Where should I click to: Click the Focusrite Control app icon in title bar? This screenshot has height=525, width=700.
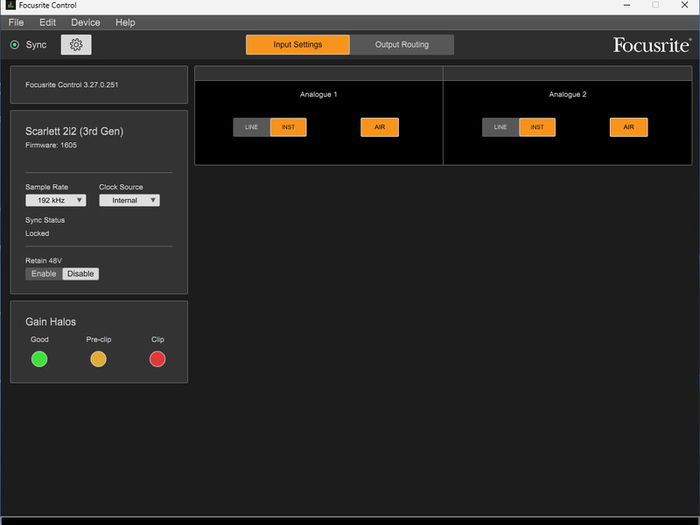(x=10, y=5)
